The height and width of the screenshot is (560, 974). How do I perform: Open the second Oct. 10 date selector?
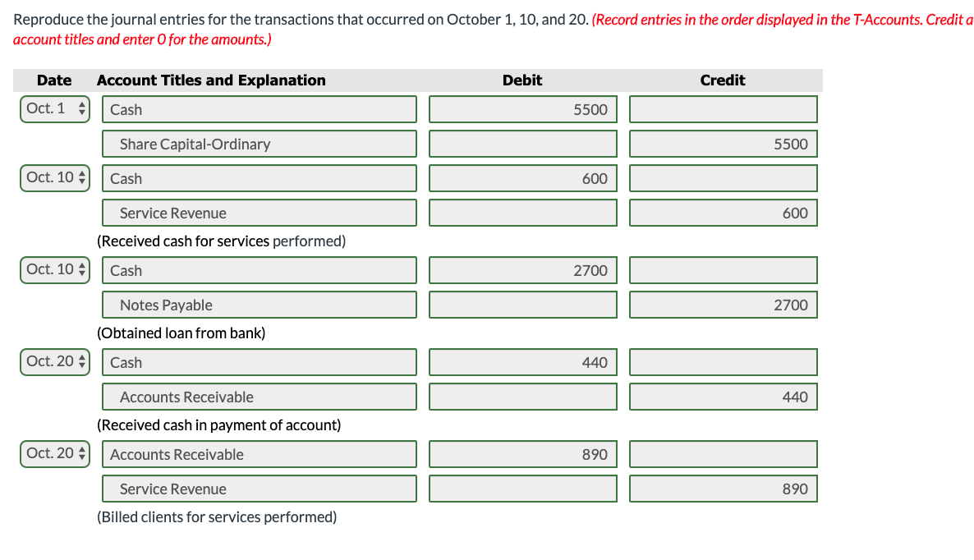pyautogui.click(x=54, y=269)
